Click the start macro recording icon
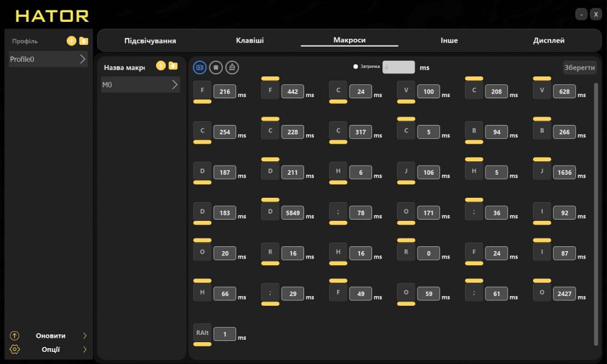The image size is (607, 364). pyautogui.click(x=200, y=67)
